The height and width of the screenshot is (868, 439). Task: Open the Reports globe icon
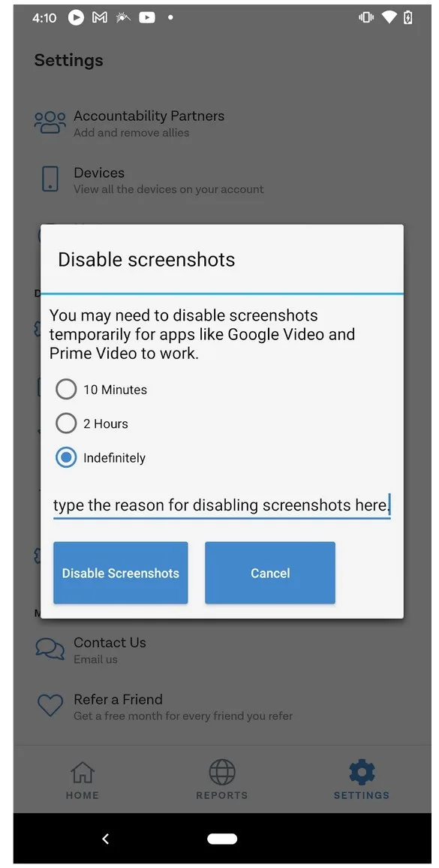coord(222,772)
